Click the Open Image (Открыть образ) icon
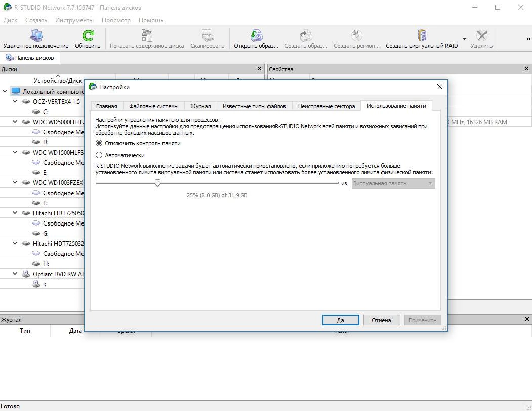This screenshot has height=411, width=532. tap(256, 35)
